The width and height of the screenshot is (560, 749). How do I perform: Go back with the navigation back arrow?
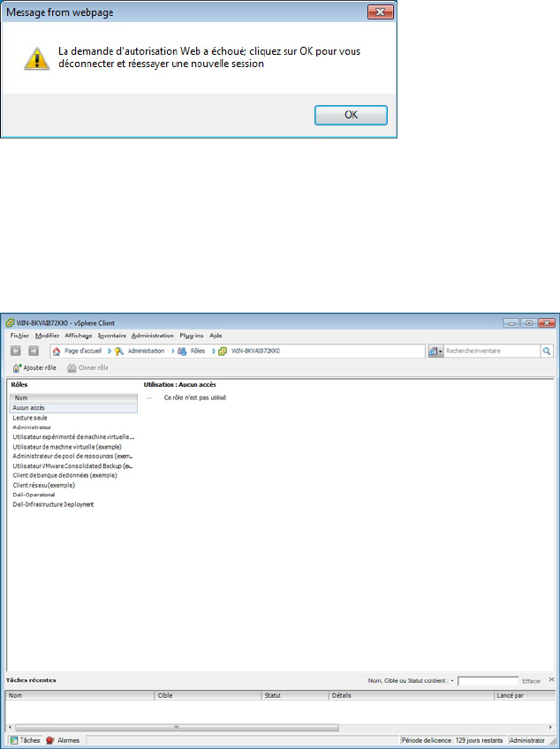[x=16, y=352]
